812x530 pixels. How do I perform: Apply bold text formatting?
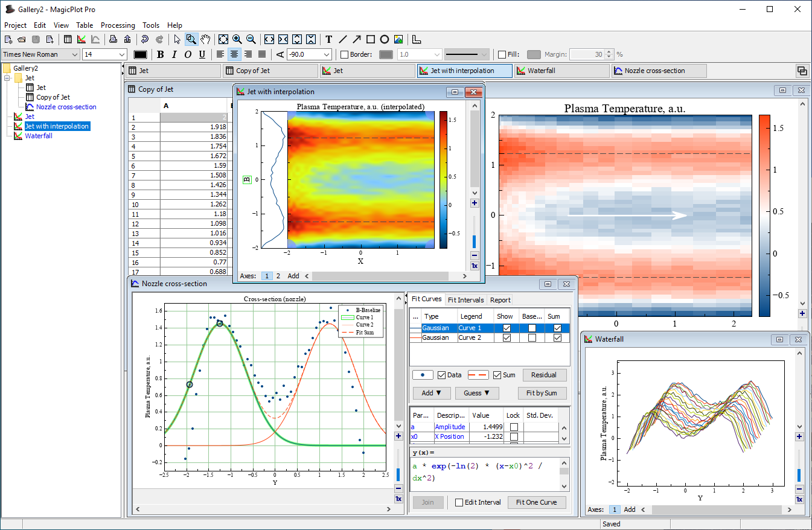(x=161, y=54)
